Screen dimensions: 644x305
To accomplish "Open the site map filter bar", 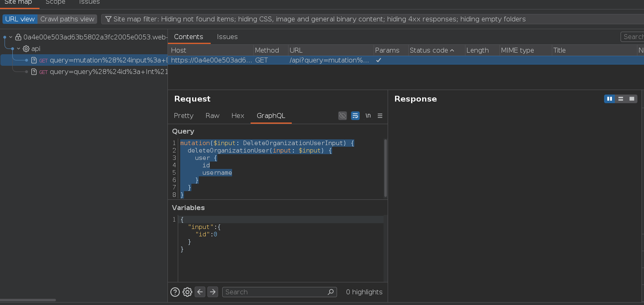I will (372, 19).
